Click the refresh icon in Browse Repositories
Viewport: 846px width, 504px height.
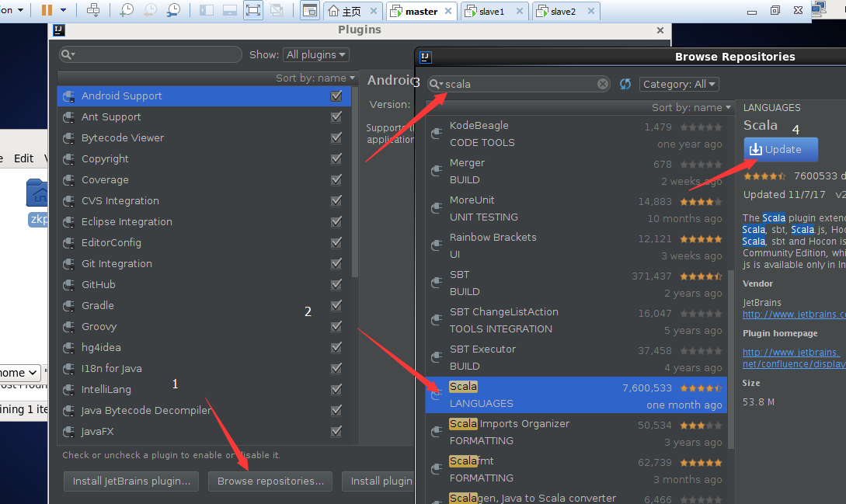(625, 84)
